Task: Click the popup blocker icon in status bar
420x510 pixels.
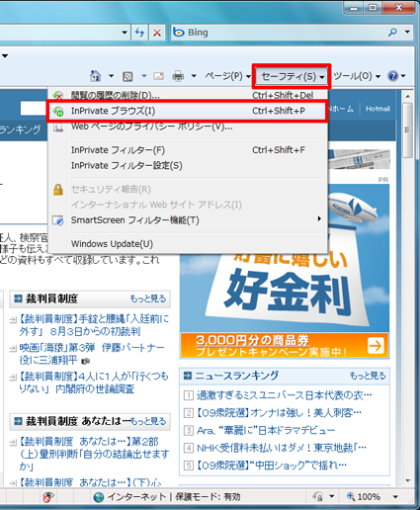Action: (48, 497)
